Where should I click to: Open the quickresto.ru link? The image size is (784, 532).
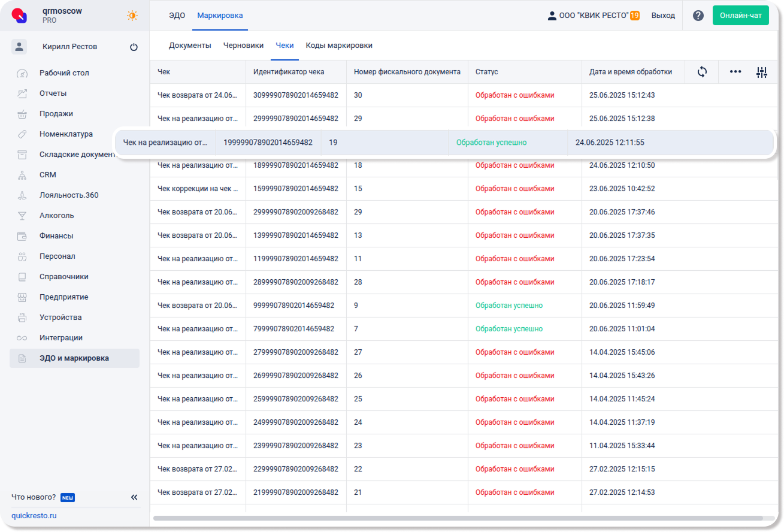[34, 516]
